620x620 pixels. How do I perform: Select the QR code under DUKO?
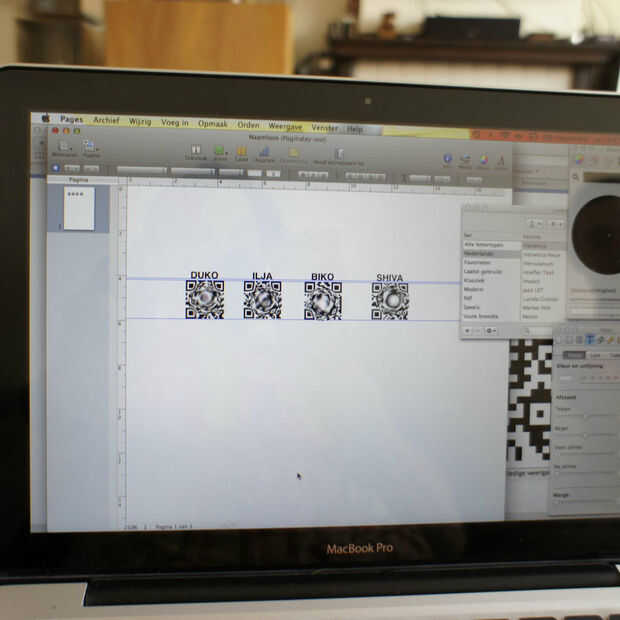pyautogui.click(x=205, y=300)
